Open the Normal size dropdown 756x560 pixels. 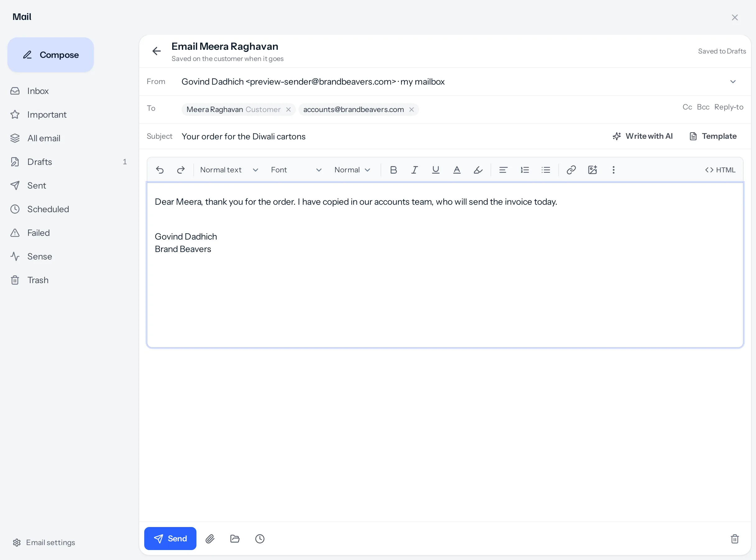(x=352, y=170)
